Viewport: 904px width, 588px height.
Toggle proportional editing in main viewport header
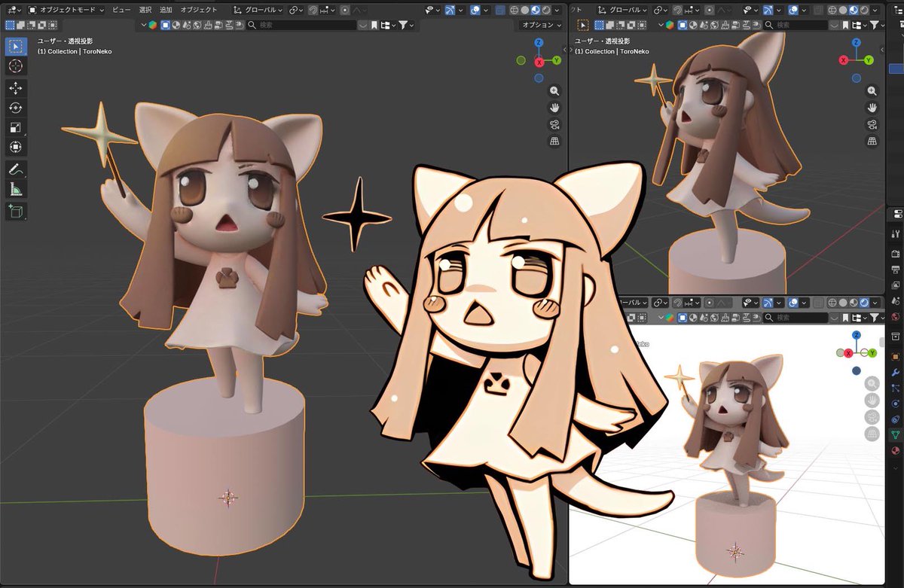(345, 11)
